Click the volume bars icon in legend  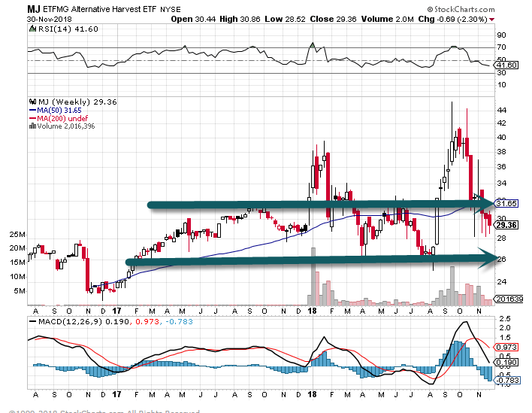click(x=32, y=126)
